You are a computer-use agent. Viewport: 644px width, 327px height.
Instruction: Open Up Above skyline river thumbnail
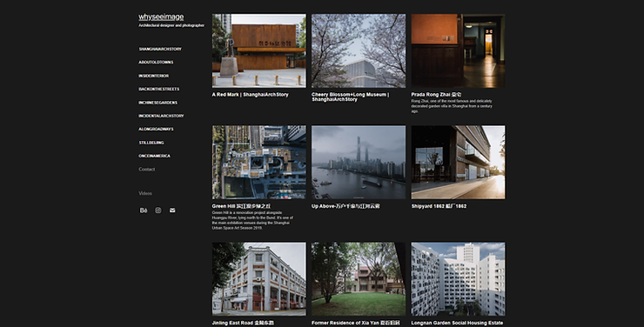359,163
